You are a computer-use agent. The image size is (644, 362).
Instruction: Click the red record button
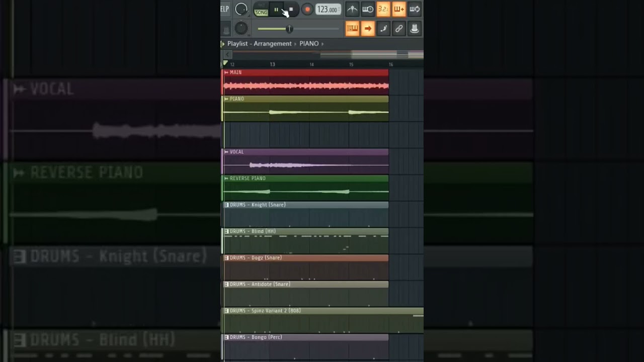click(307, 10)
